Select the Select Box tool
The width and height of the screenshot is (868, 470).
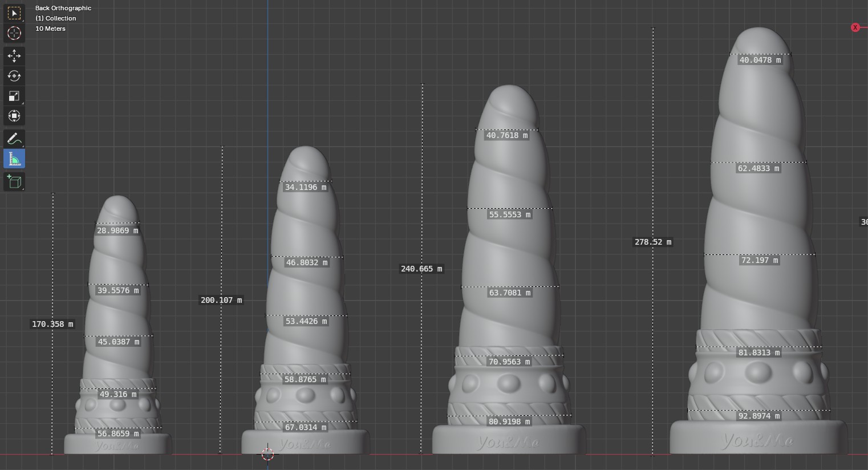pyautogui.click(x=14, y=13)
